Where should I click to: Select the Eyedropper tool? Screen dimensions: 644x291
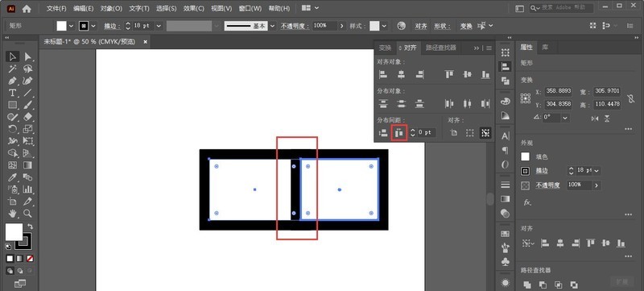pyautogui.click(x=13, y=177)
